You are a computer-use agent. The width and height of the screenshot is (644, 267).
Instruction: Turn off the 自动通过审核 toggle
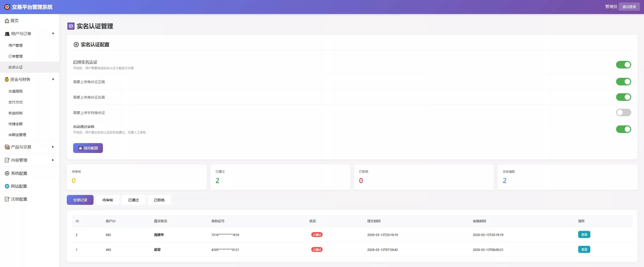pos(623,129)
